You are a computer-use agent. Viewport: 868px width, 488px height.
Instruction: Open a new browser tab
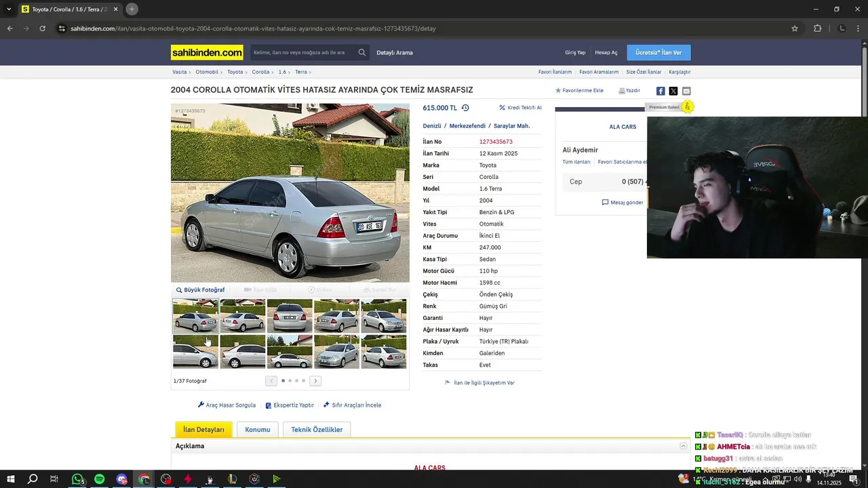[x=132, y=9]
